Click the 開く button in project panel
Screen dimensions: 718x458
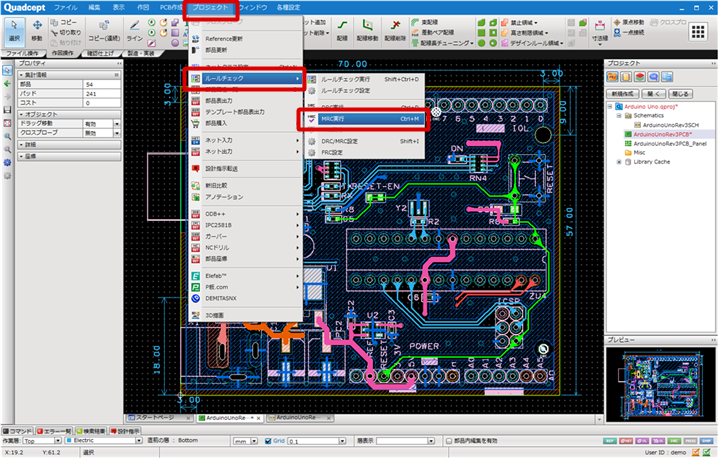pyautogui.click(x=653, y=94)
